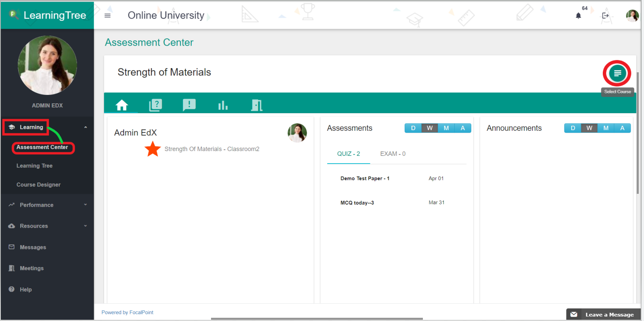Go to the home icon tab

(121, 105)
